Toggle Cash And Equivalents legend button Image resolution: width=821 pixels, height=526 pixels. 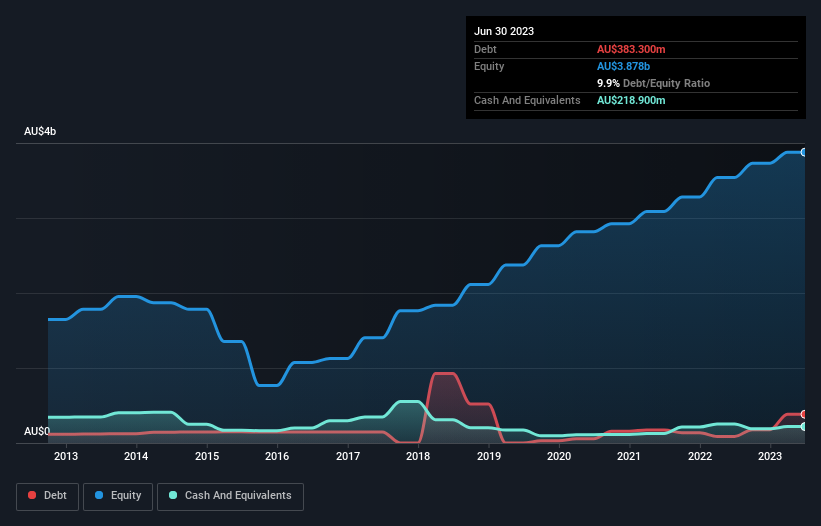click(230, 496)
